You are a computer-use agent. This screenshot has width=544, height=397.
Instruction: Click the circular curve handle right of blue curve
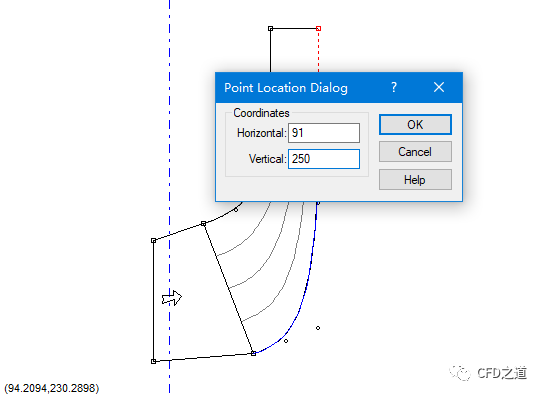click(318, 328)
